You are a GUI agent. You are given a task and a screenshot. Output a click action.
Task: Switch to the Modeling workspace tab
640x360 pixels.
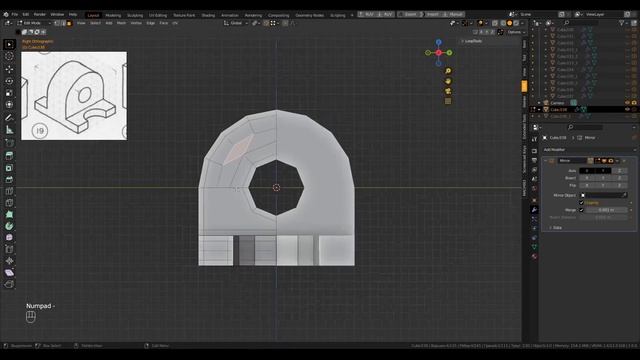tap(113, 15)
